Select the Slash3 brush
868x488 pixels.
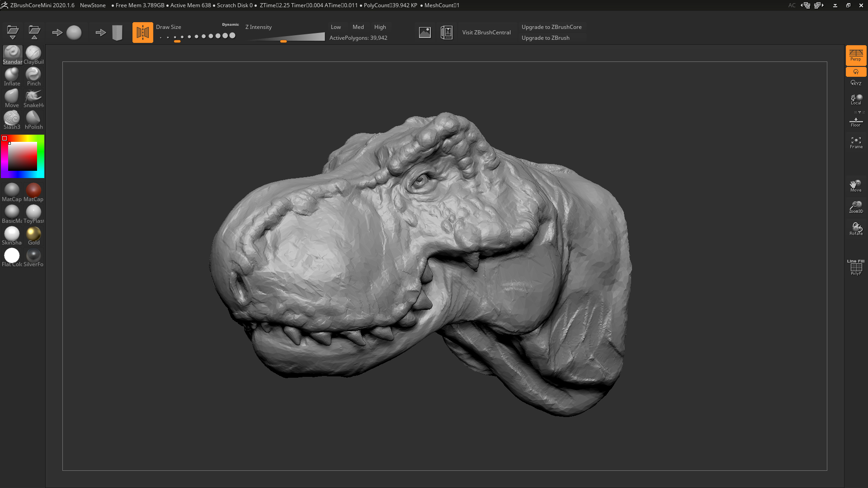click(12, 120)
